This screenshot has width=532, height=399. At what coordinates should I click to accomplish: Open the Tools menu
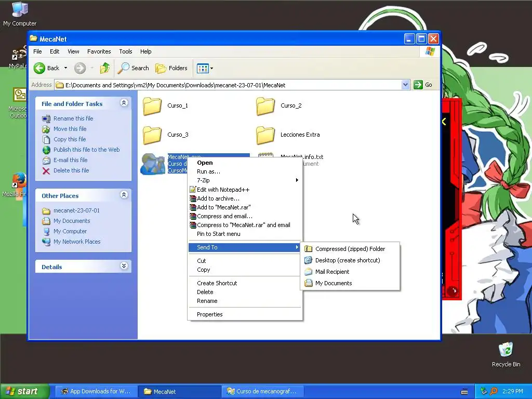126,51
